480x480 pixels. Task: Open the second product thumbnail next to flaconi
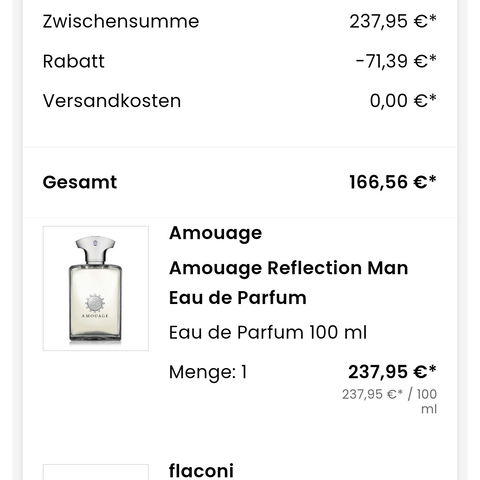[96, 472]
